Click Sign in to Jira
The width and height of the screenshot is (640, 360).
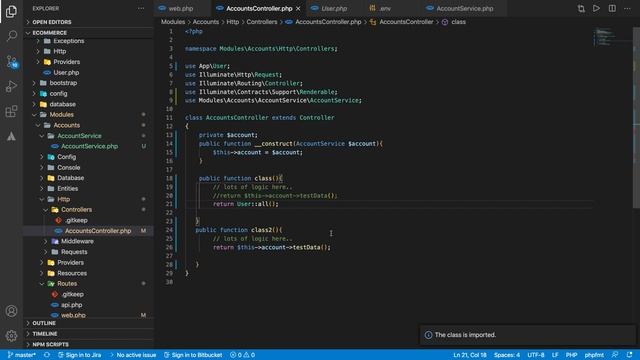[80, 355]
